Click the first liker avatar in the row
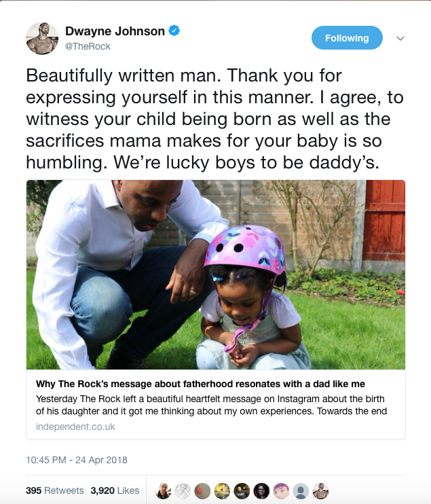Viewport: 431px width, 504px height. [x=163, y=490]
